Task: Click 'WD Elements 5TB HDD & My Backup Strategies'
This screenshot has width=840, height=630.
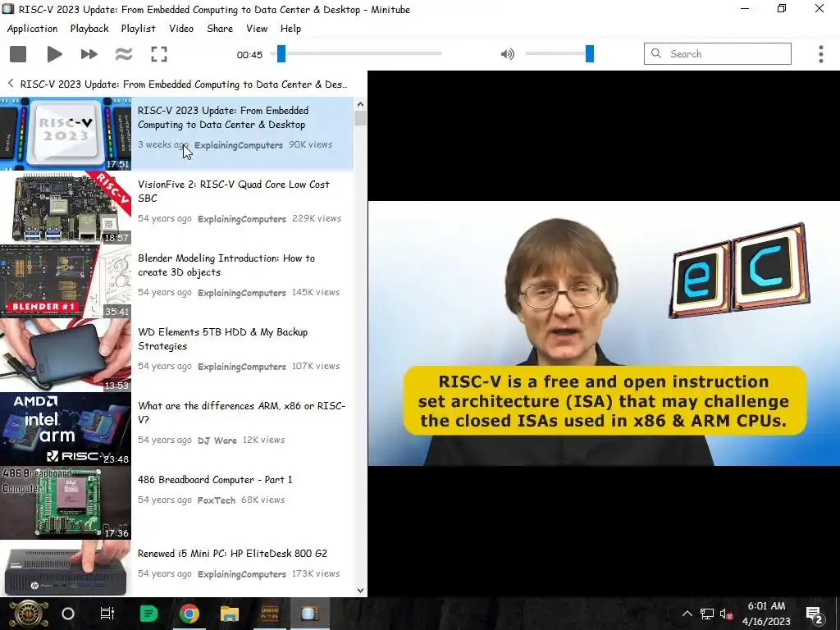Action: tap(223, 339)
